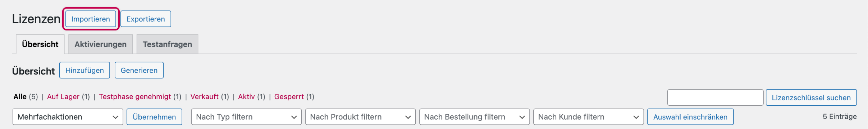Show only Verkauft licenses

tap(204, 97)
